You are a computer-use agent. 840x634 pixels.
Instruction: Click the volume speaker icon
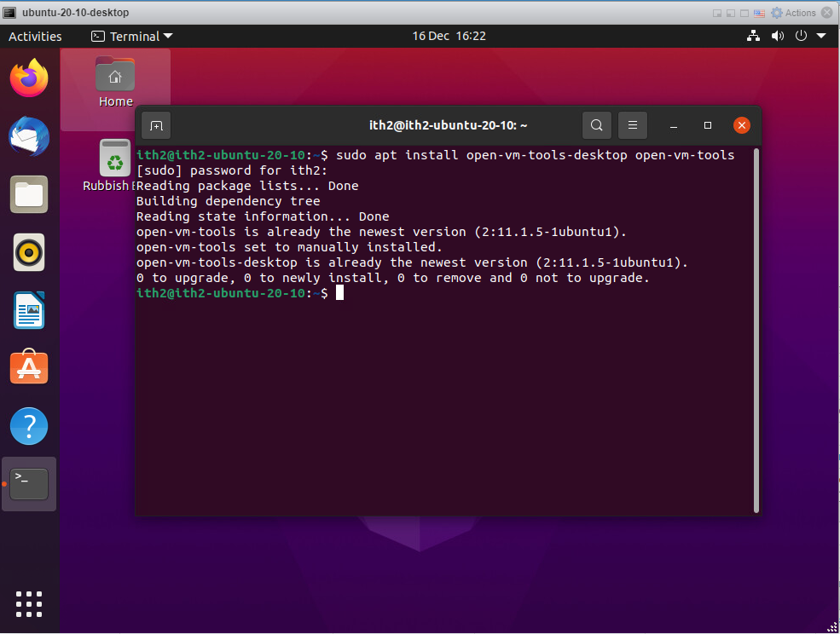click(778, 36)
